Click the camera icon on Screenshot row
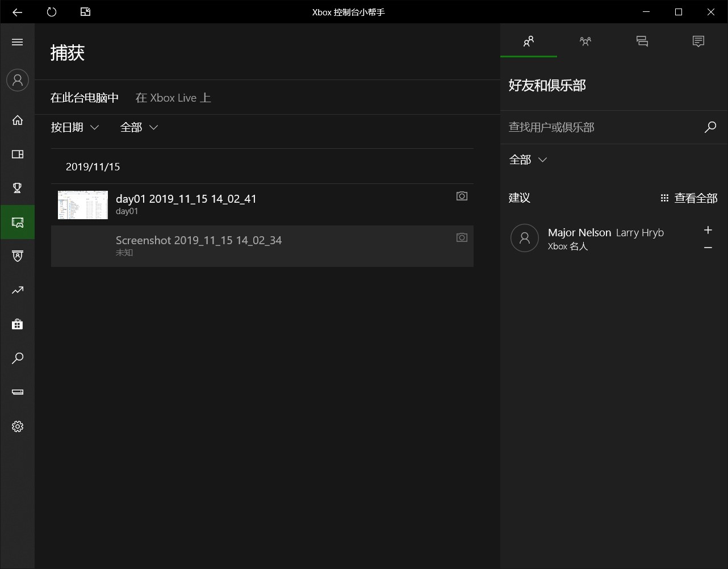Viewport: 728px width, 569px height. (462, 237)
